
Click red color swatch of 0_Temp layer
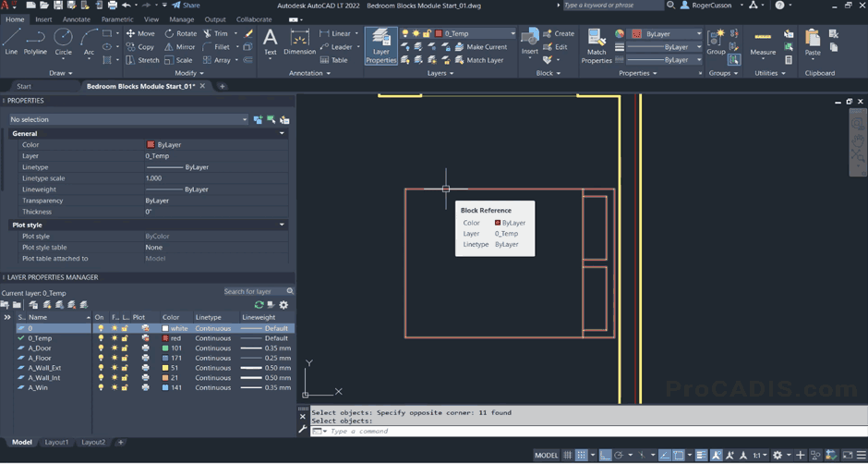click(165, 338)
